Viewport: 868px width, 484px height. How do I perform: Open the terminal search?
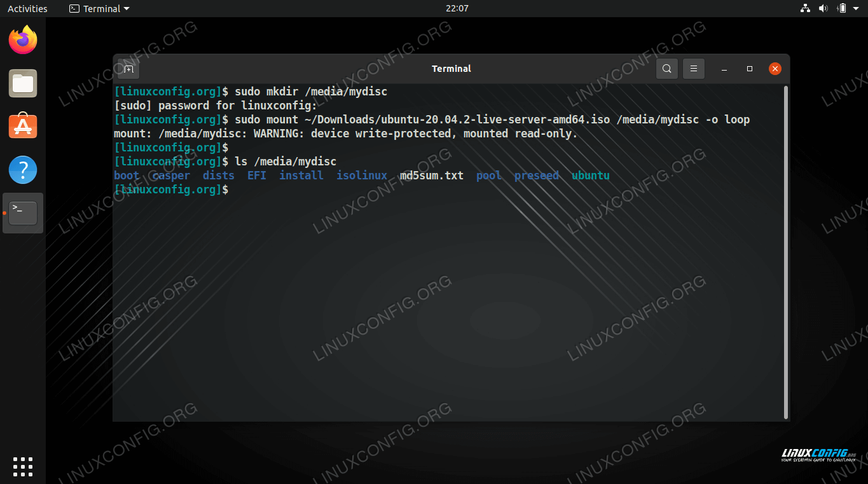point(666,69)
